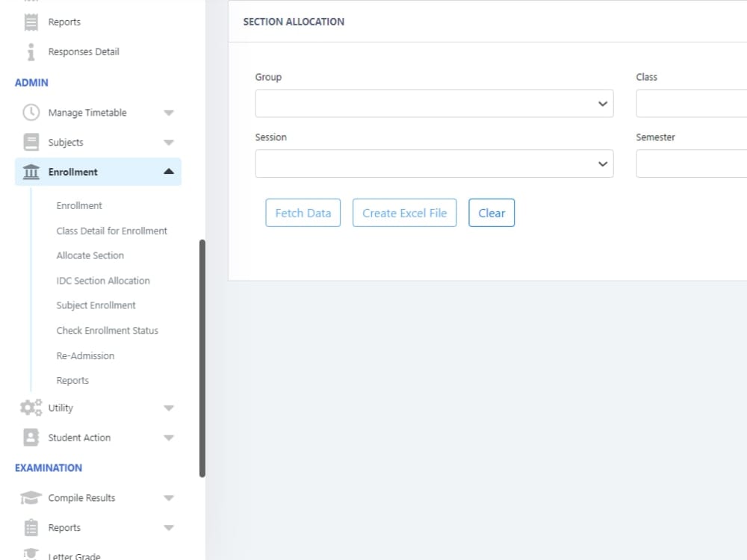Collapse the Enrollment submenu
The width and height of the screenshot is (747, 560).
[169, 171]
